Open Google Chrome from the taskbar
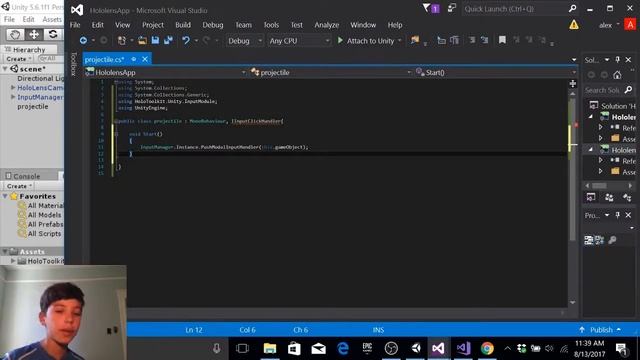640x360 pixels. (x=487, y=349)
